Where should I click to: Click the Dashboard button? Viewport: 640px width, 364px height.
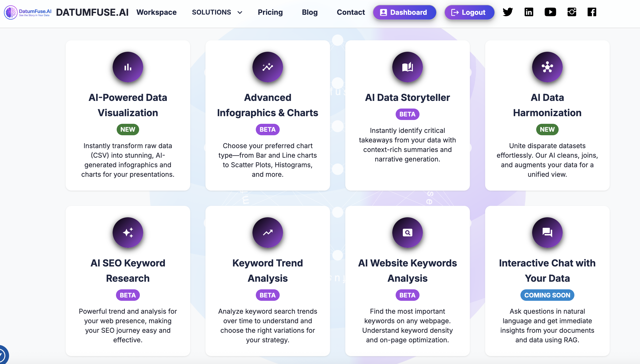pyautogui.click(x=404, y=12)
